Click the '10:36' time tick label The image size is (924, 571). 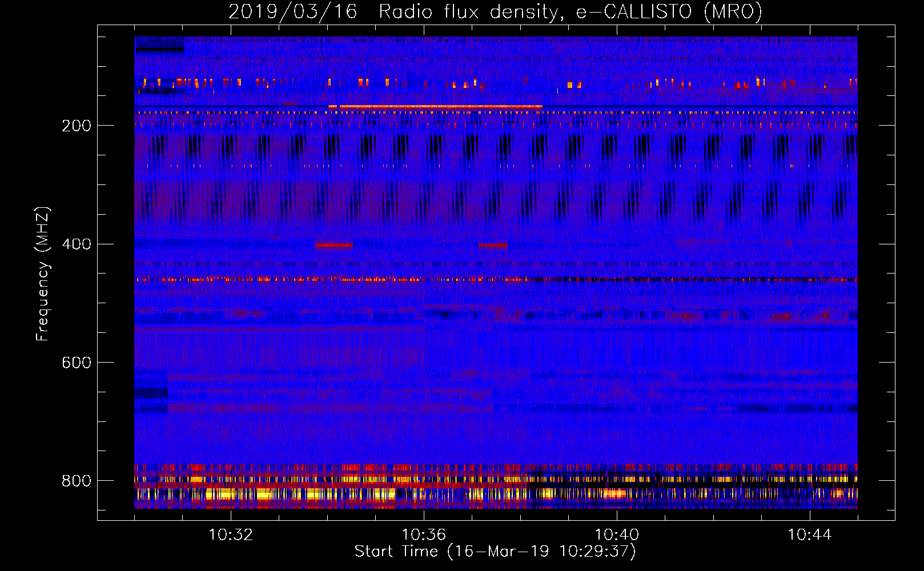424,534
